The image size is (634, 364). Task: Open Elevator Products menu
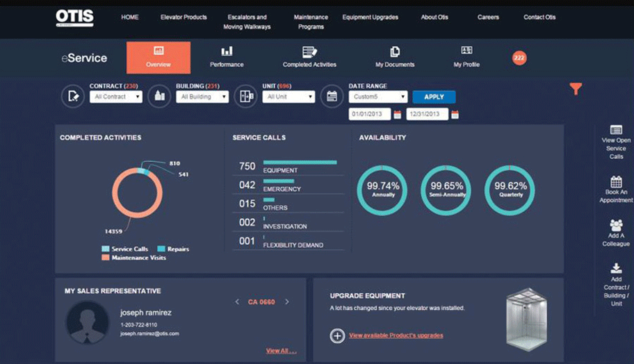184,17
